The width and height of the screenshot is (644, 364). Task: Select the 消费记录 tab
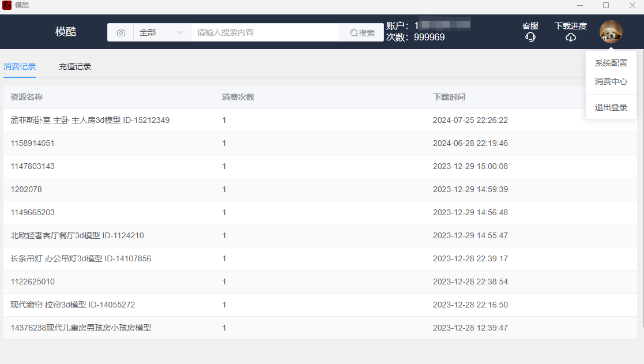coord(20,66)
